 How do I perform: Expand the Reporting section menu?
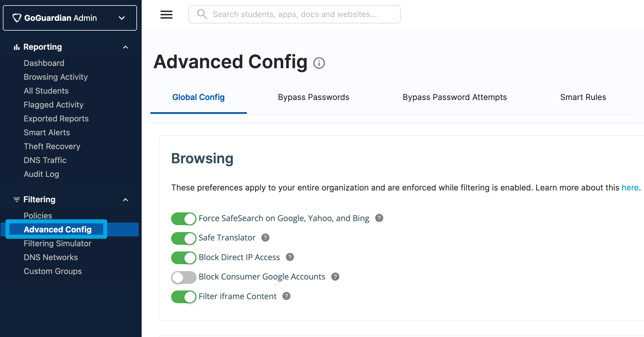(126, 47)
